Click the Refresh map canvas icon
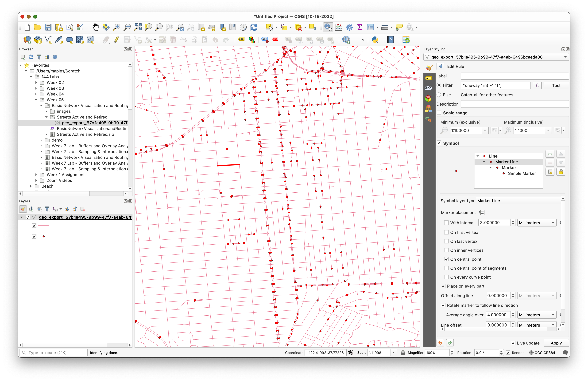588x381 pixels. pyautogui.click(x=254, y=27)
